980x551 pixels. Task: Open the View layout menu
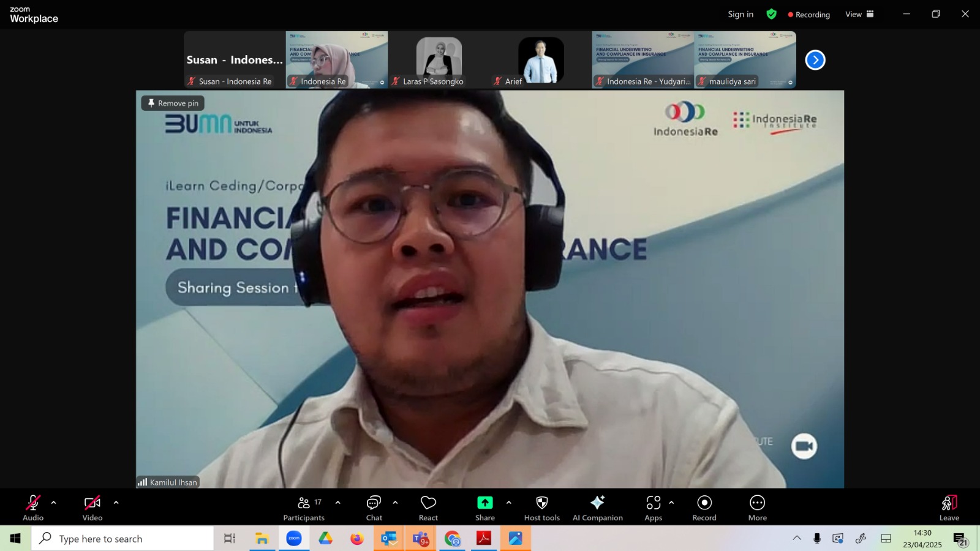(859, 14)
